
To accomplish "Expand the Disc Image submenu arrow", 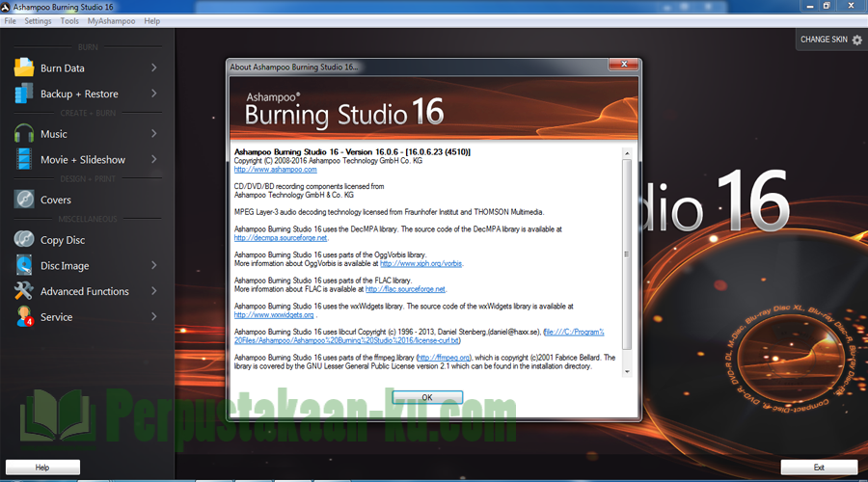I will pyautogui.click(x=154, y=265).
